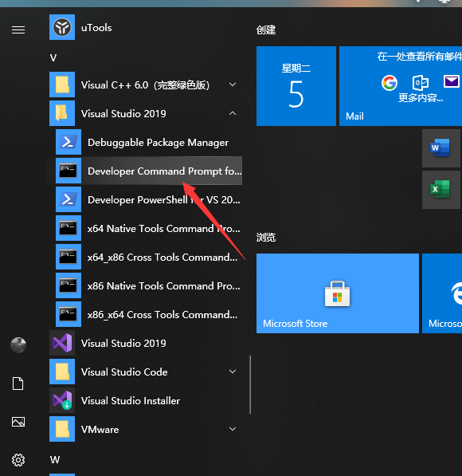This screenshot has width=462, height=476.
Task: Expand the Visual Studio Code folder chevron
Action: click(x=233, y=372)
